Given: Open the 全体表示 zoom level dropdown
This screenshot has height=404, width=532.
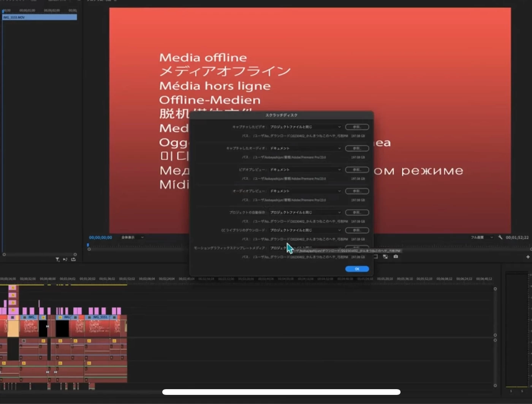Looking at the screenshot, I should 132,238.
